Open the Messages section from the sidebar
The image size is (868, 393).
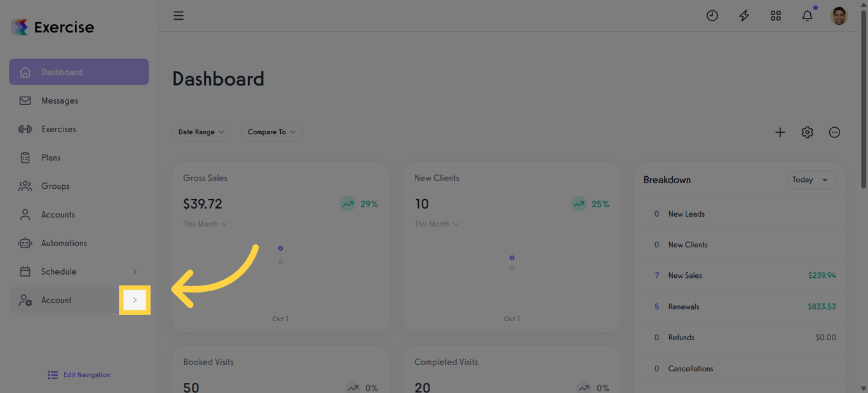pyautogui.click(x=59, y=100)
